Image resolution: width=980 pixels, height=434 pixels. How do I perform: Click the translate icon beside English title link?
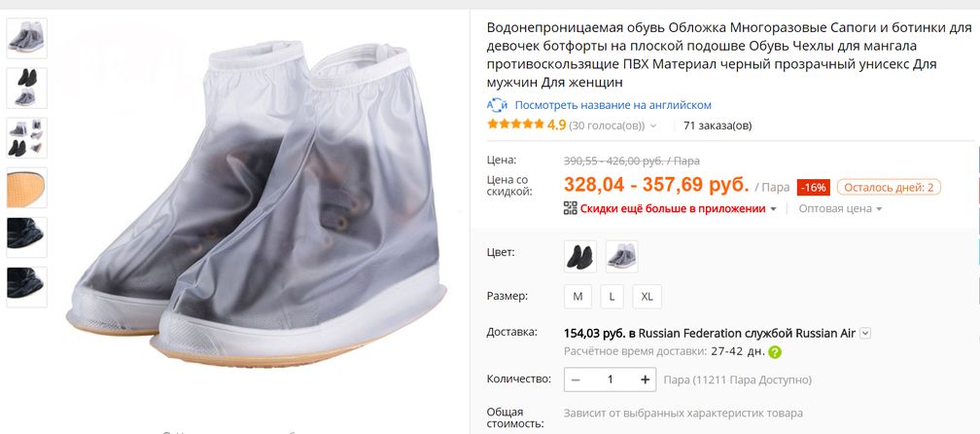click(x=497, y=105)
